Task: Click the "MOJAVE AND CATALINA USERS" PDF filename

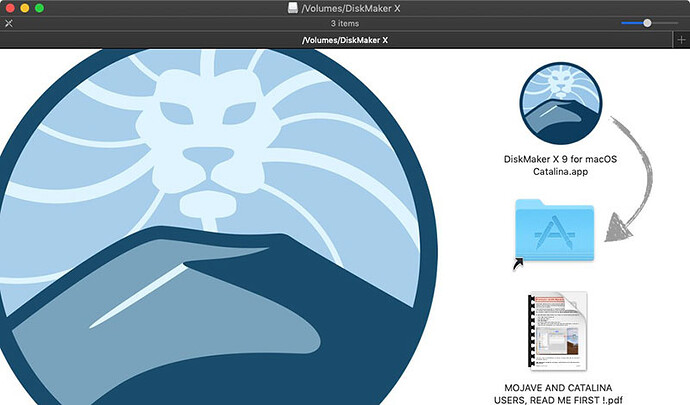Action: tap(558, 392)
